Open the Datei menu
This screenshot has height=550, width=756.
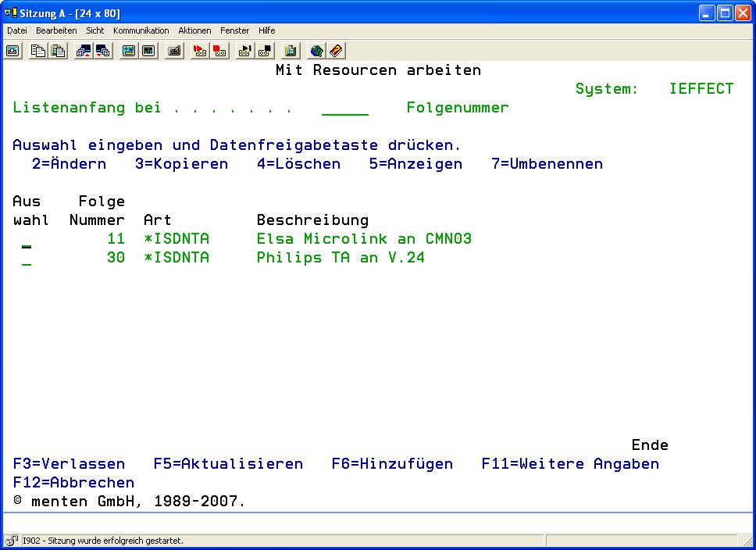pyautogui.click(x=17, y=30)
